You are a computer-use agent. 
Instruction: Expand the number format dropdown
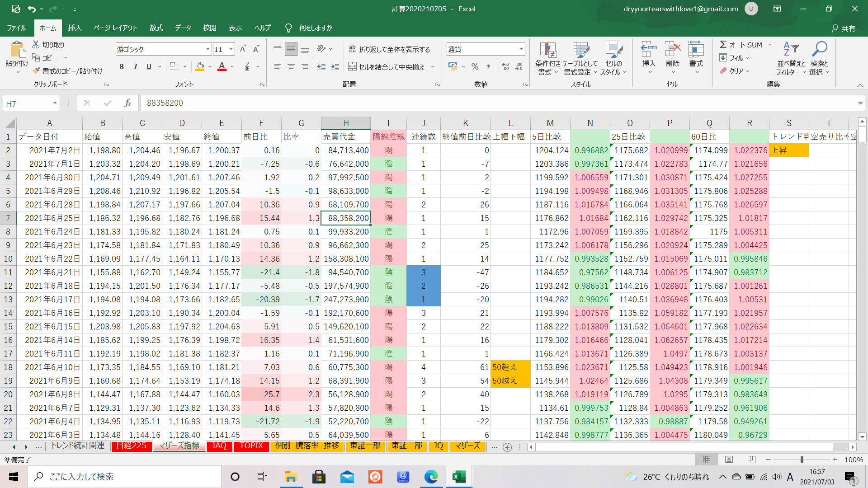(521, 49)
